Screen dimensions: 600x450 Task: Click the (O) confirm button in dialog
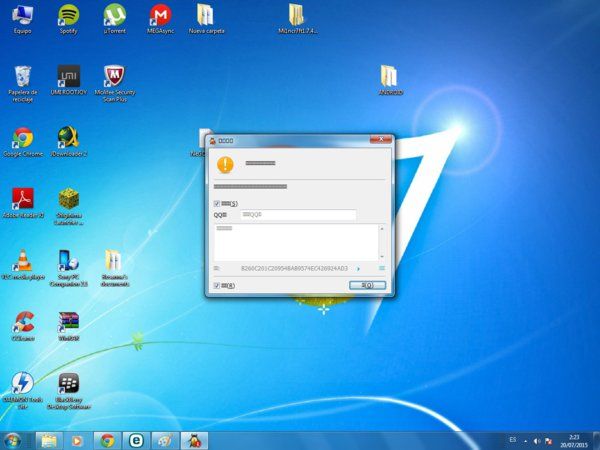[x=367, y=285]
